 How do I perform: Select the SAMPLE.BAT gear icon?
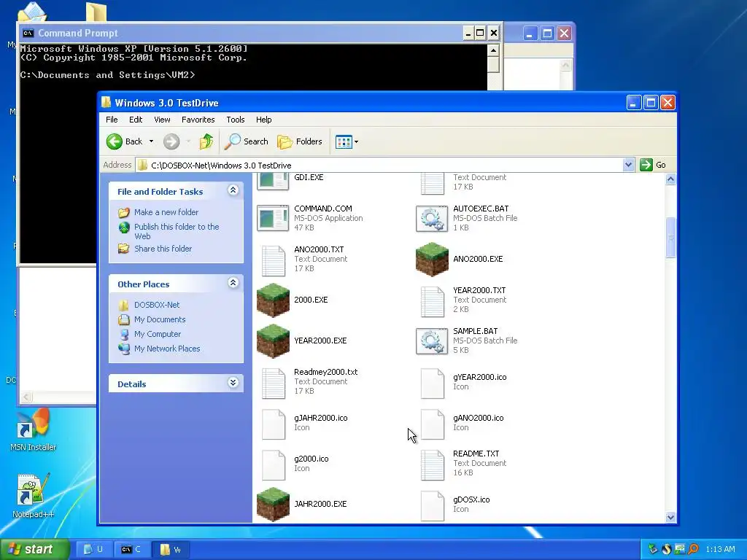[x=432, y=341]
